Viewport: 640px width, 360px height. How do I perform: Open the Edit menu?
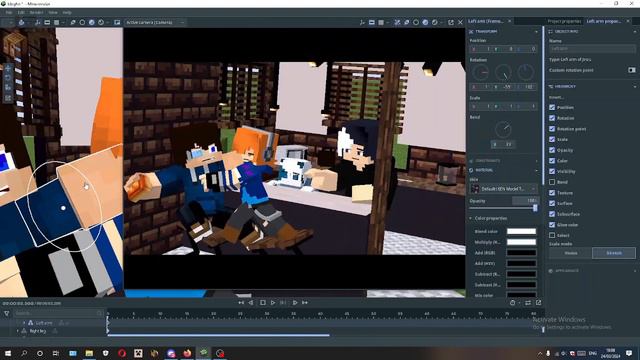click(x=21, y=13)
